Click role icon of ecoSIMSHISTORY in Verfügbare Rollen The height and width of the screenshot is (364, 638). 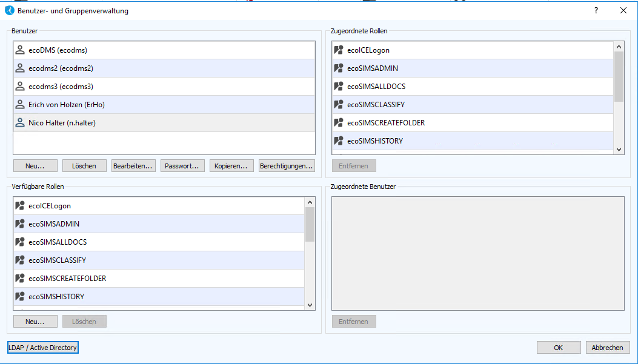tap(20, 297)
